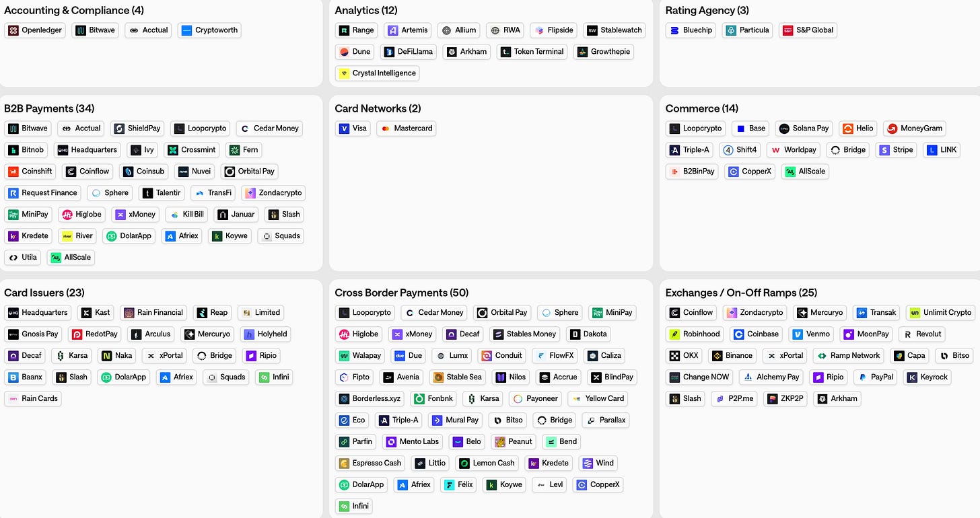Open Espresso Cash under Cross Border Payments
980x518 pixels.
(369, 463)
